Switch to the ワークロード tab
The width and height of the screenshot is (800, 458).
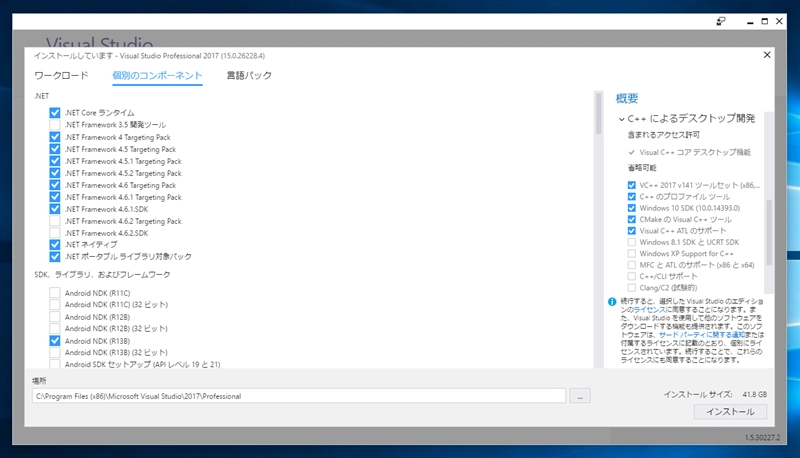click(61, 75)
